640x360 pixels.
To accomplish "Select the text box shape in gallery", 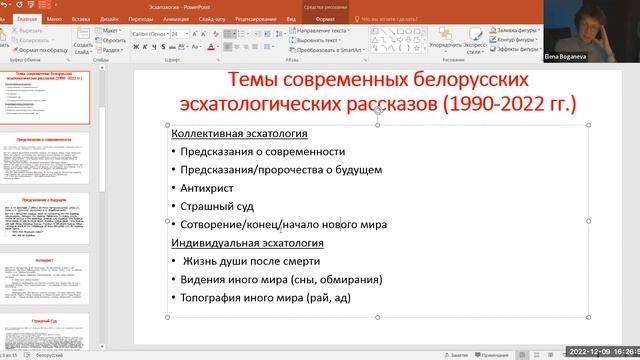I will 374,31.
